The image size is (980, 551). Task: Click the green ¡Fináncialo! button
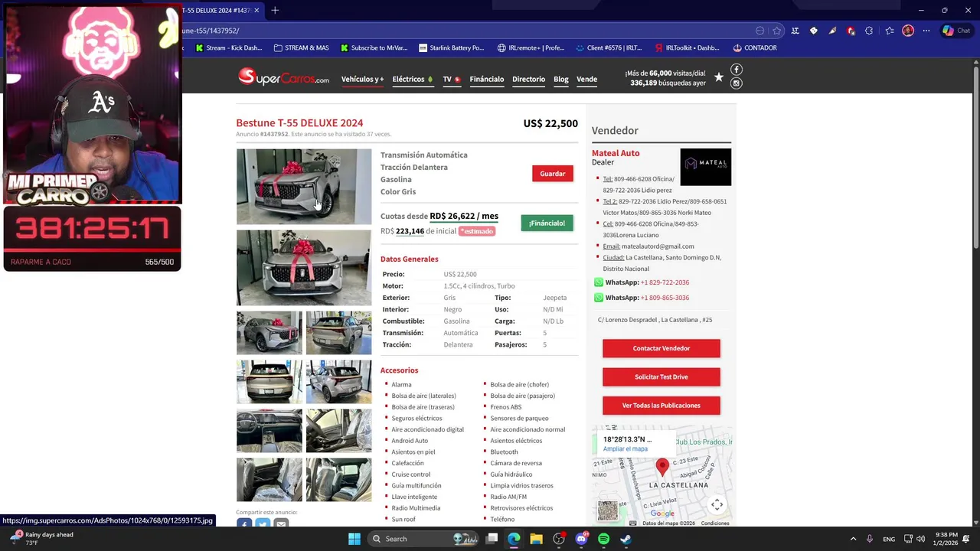tap(547, 223)
